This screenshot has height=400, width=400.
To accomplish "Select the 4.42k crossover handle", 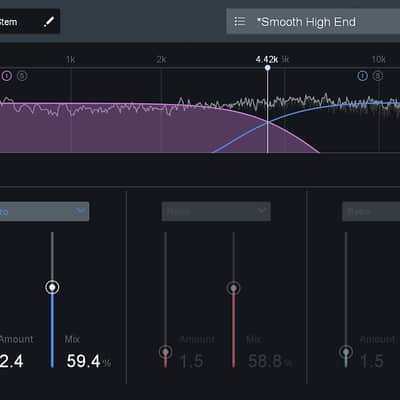I will [267, 68].
